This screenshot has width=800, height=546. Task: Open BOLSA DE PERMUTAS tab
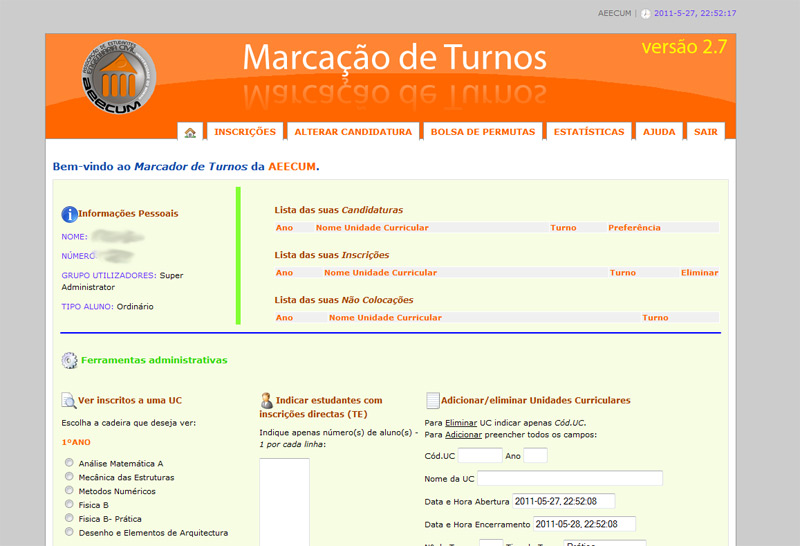tap(483, 132)
